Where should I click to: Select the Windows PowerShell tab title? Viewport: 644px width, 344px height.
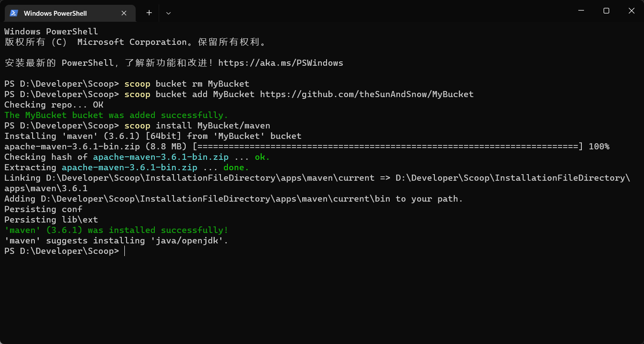pyautogui.click(x=55, y=13)
